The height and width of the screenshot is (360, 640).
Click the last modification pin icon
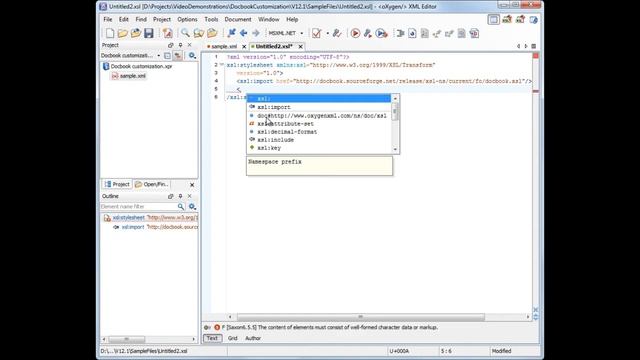pos(231,33)
